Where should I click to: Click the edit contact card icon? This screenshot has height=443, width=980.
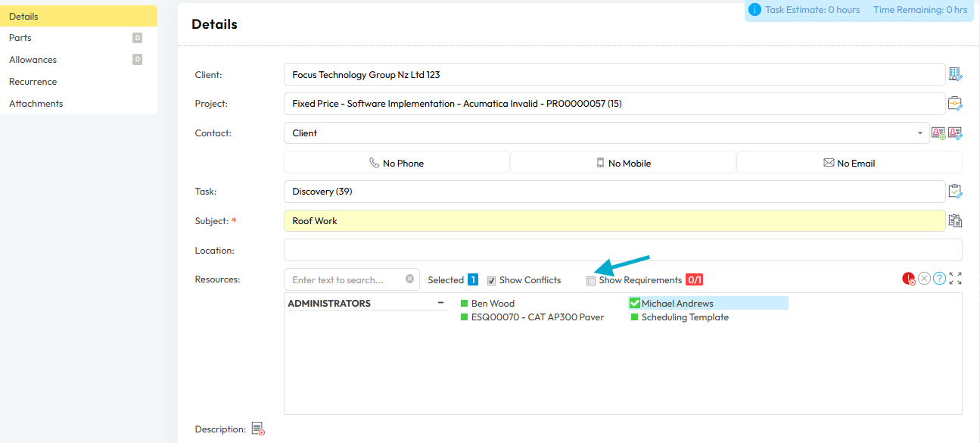click(955, 133)
